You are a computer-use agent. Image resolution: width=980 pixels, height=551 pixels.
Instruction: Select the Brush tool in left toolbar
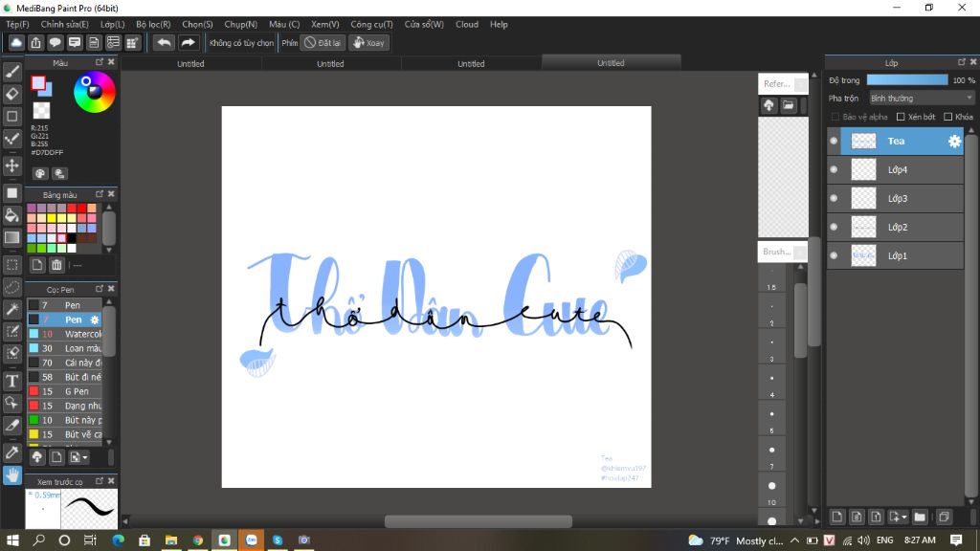click(11, 72)
